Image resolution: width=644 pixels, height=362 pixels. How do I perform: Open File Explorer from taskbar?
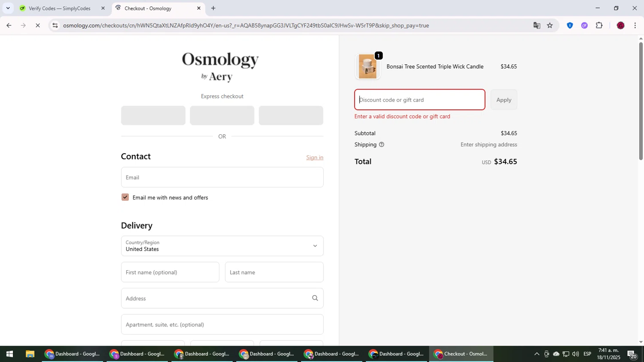pos(30,354)
